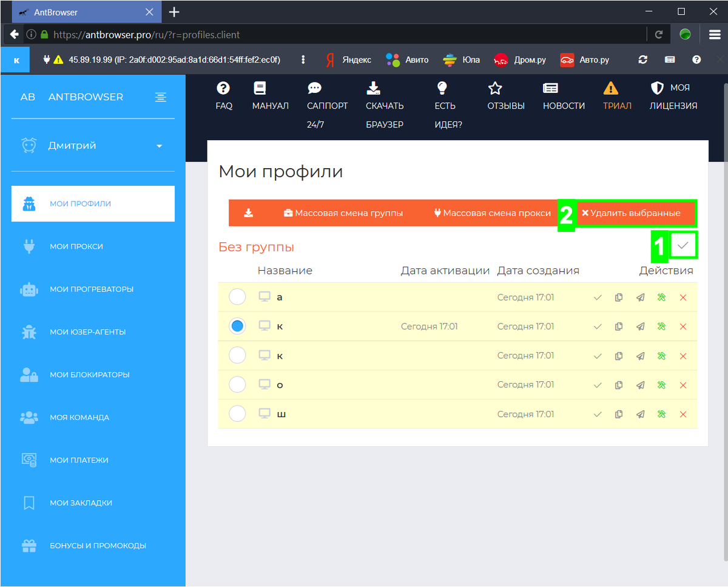Click the download icon in the orange toolbar
The height and width of the screenshot is (587, 728).
[248, 213]
